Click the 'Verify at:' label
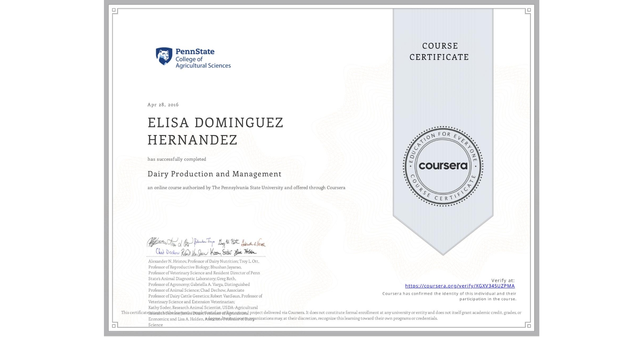Image resolution: width=644 pixels, height=337 pixels. point(503,280)
